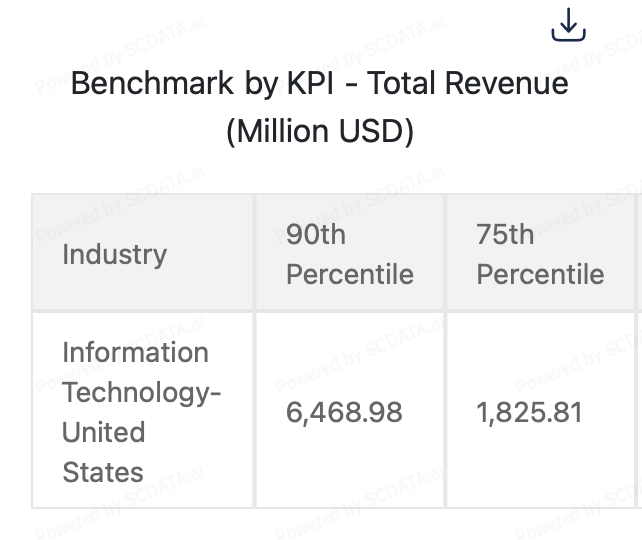Click the 1,825.81 value cell
Image resolution: width=642 pixels, height=540 pixels.
tap(529, 412)
